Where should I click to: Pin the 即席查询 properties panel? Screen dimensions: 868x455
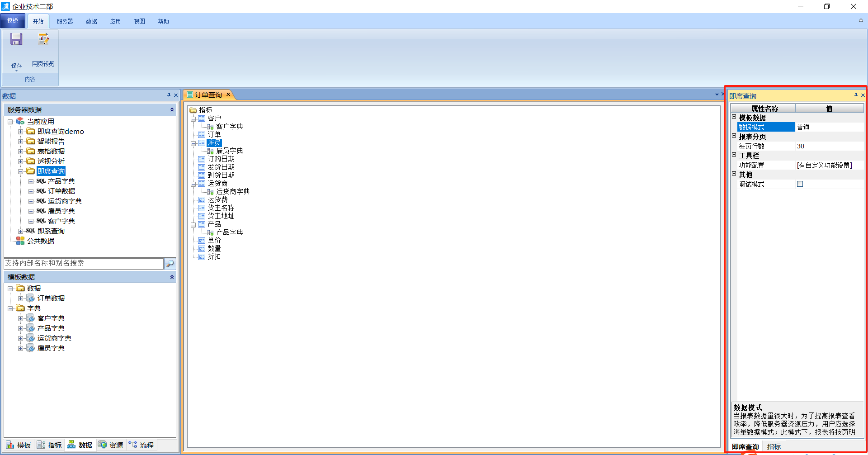coord(856,95)
